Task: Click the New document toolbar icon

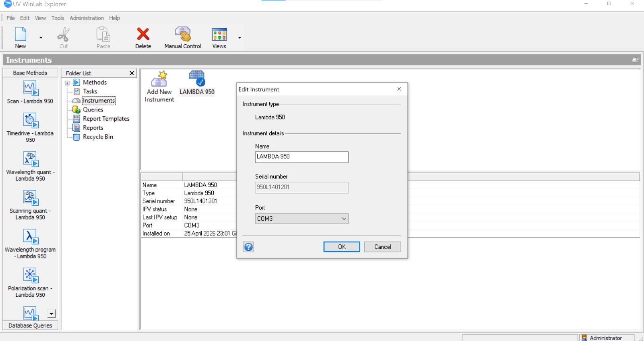Action: 21,34
